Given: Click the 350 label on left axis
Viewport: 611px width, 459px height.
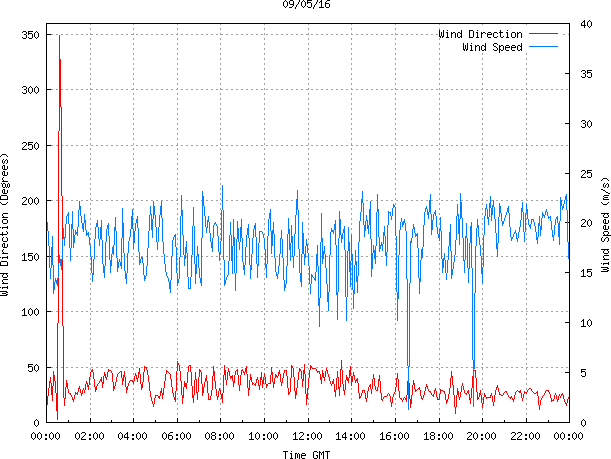Looking at the screenshot, I should [x=30, y=35].
